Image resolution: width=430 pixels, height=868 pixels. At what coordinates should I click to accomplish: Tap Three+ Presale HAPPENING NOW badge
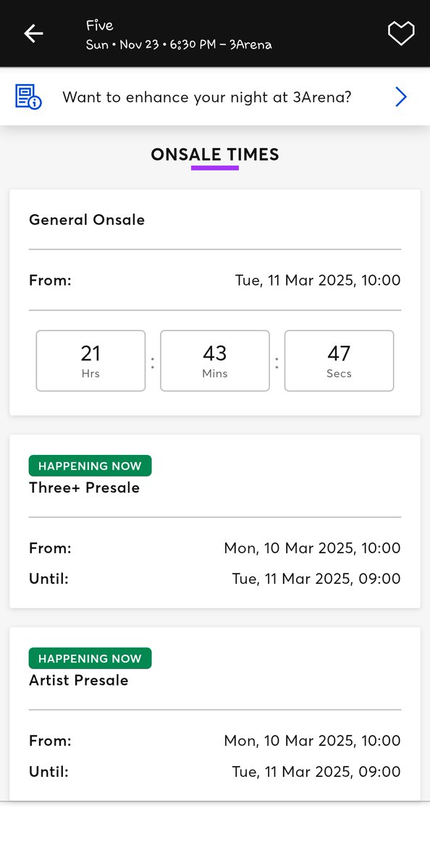point(90,466)
